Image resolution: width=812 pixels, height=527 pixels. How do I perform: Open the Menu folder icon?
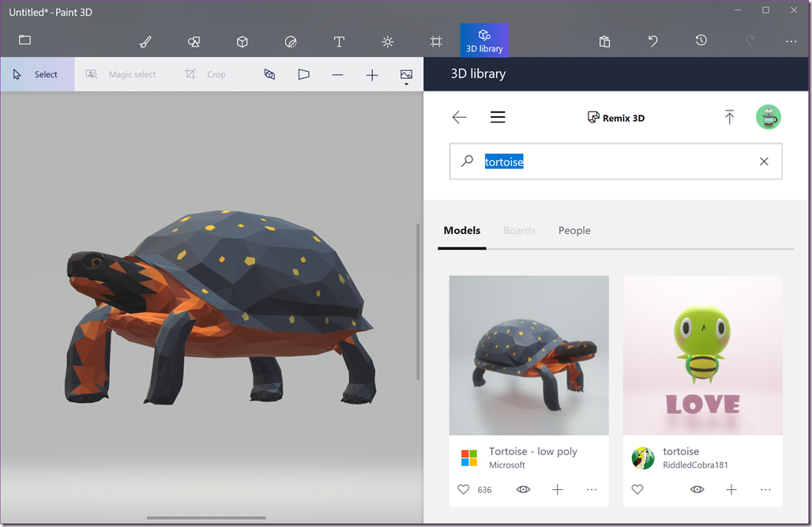24,40
